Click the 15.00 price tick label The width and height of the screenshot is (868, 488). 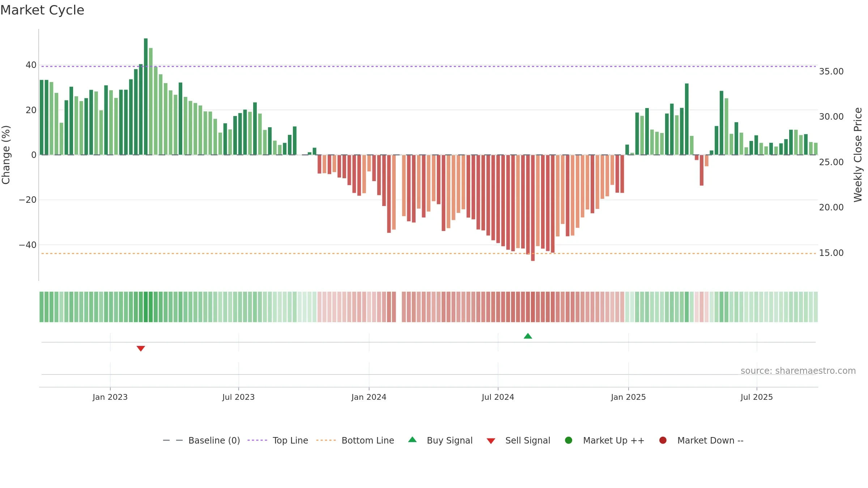831,253
